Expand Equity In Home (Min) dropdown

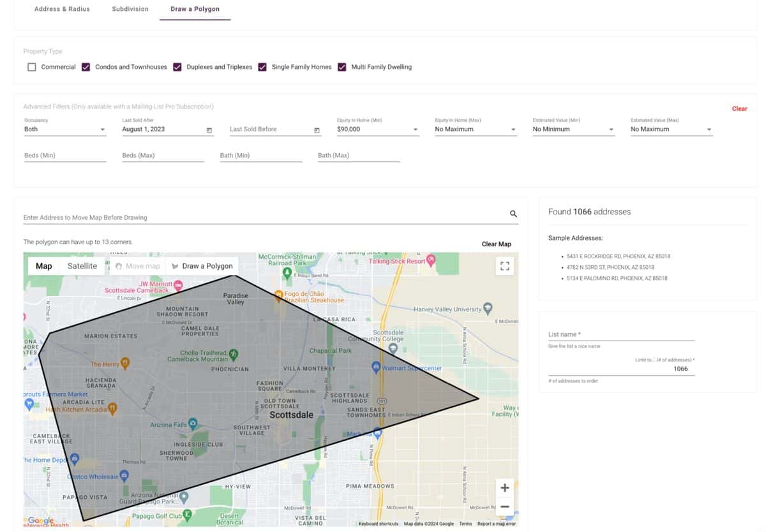point(378,129)
